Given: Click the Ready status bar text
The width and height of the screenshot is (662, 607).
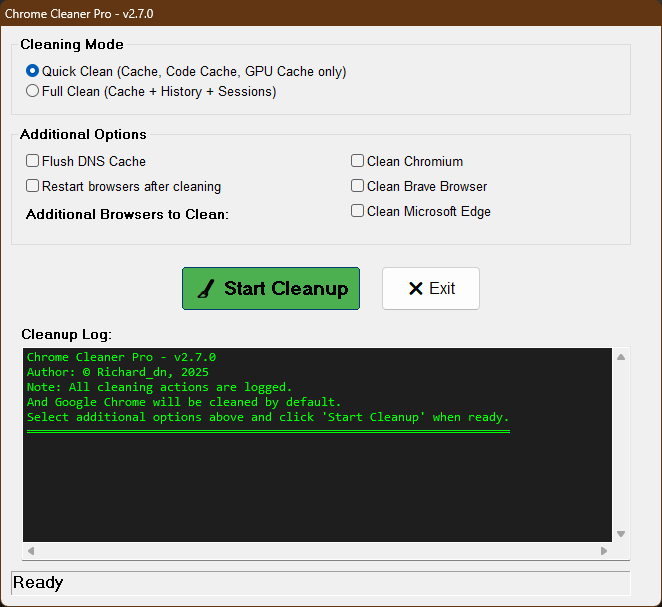Looking at the screenshot, I should coord(38,583).
